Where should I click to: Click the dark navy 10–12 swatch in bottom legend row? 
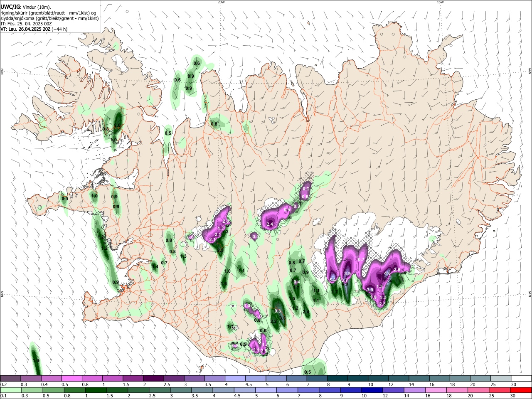(x=372, y=390)
